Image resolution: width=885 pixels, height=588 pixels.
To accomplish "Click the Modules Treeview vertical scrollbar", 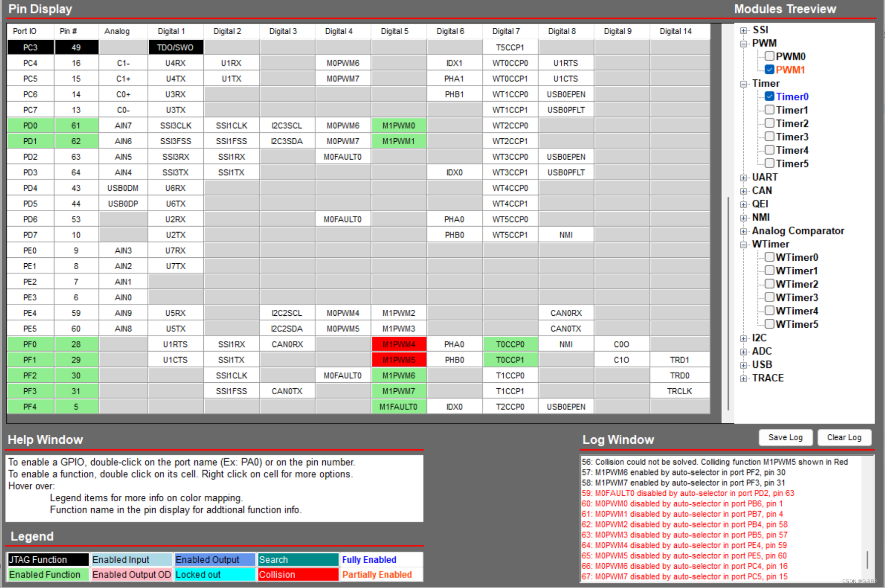I will (728, 303).
